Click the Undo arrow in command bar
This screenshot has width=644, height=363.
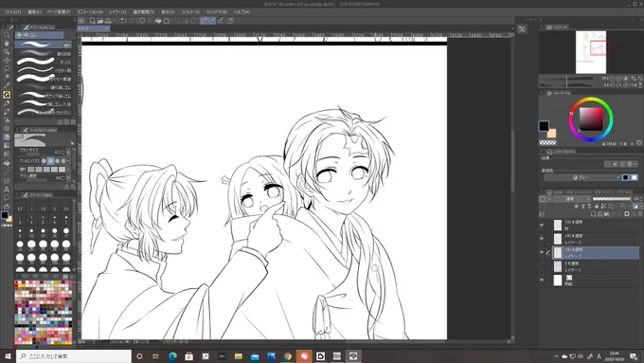click(x=123, y=21)
